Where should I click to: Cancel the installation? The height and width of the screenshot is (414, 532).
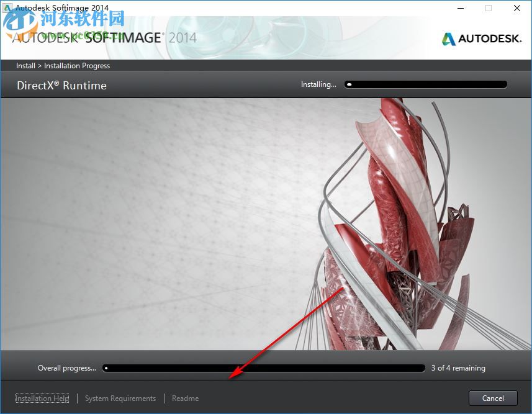[492, 398]
